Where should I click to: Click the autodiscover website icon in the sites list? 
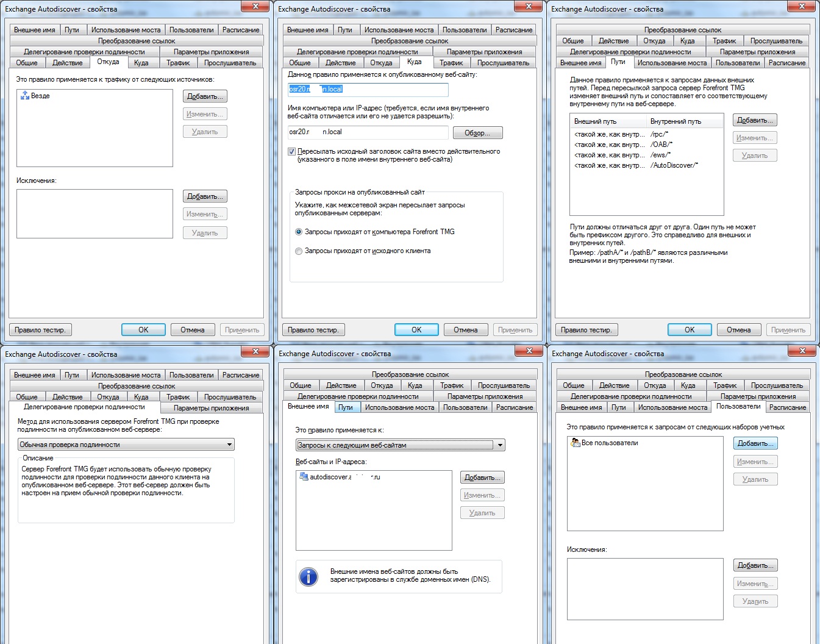coord(304,477)
